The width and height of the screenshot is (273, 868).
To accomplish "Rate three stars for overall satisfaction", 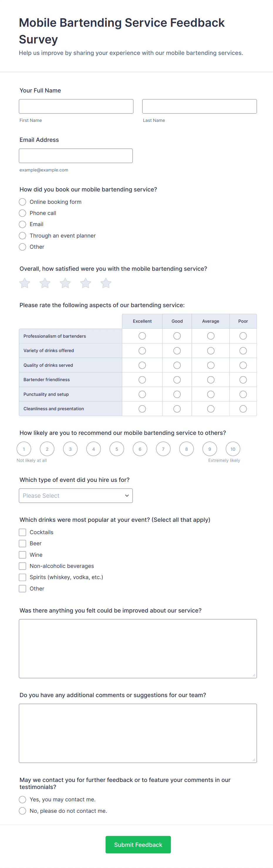I will pos(65,283).
